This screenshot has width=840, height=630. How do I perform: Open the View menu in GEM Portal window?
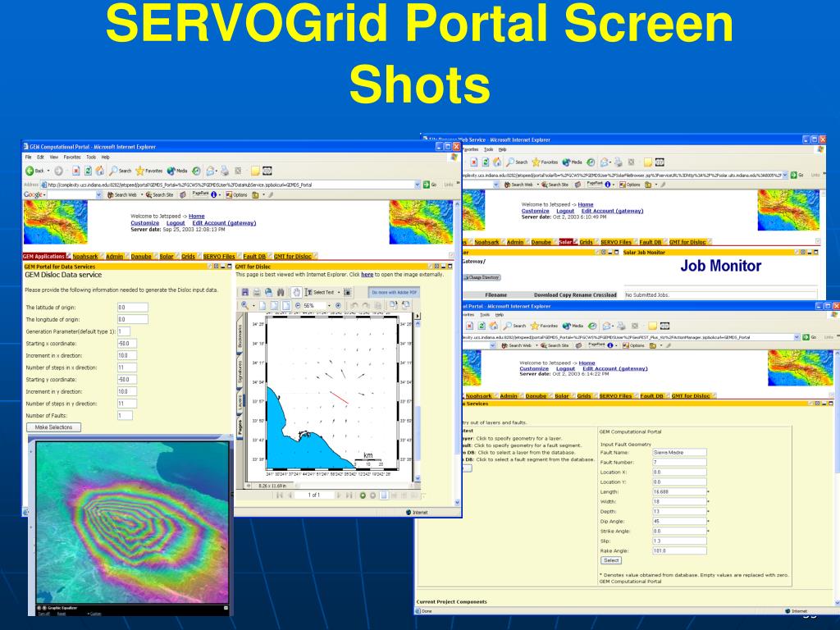pyautogui.click(x=53, y=157)
